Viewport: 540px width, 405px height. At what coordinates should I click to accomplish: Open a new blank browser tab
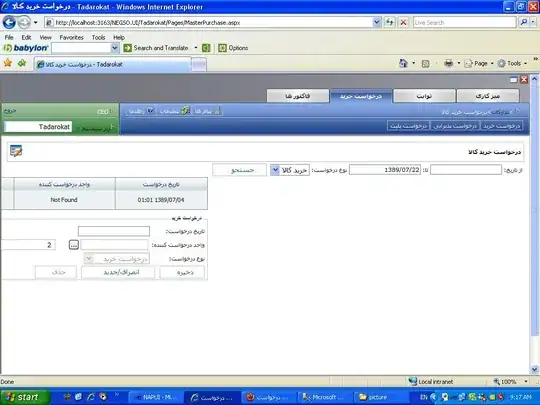coord(199,64)
